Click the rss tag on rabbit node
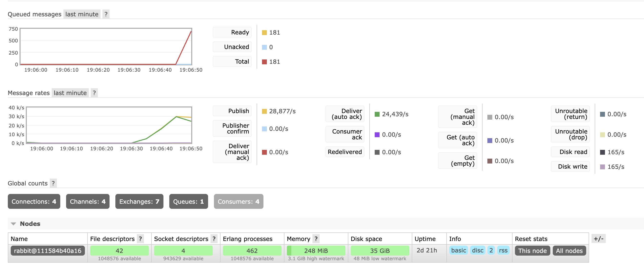 click(x=502, y=250)
